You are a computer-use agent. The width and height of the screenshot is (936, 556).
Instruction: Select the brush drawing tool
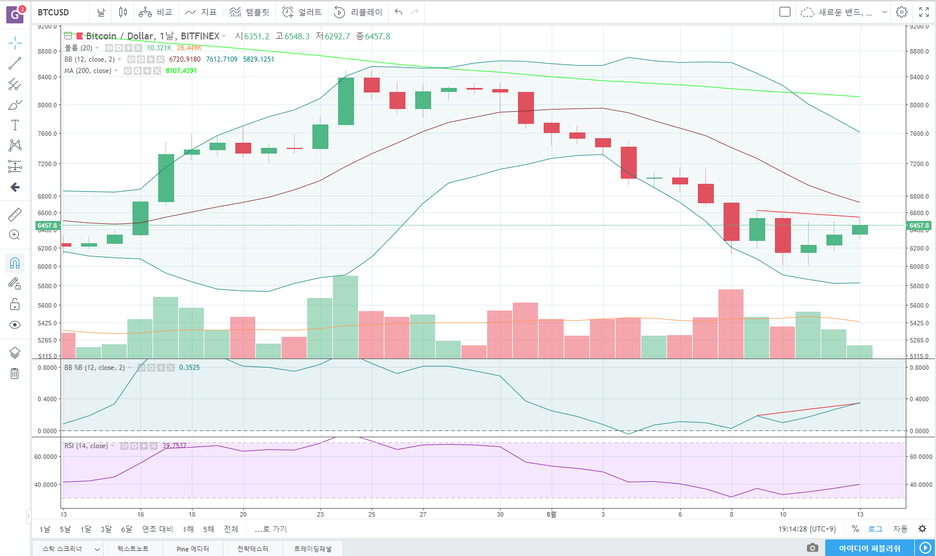15,105
